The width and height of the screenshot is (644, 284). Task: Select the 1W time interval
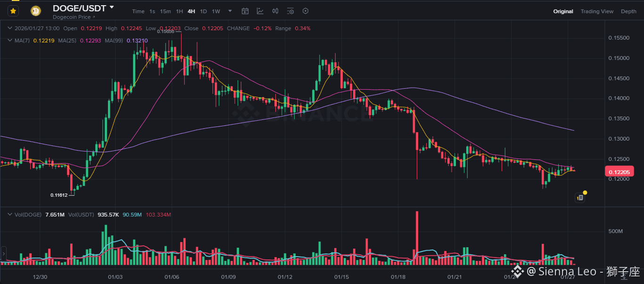pos(216,11)
